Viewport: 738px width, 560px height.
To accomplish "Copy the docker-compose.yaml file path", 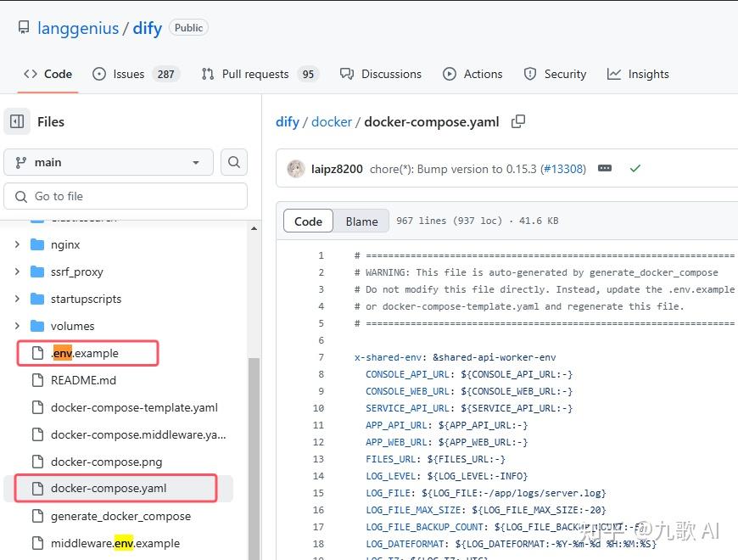I will pyautogui.click(x=518, y=121).
